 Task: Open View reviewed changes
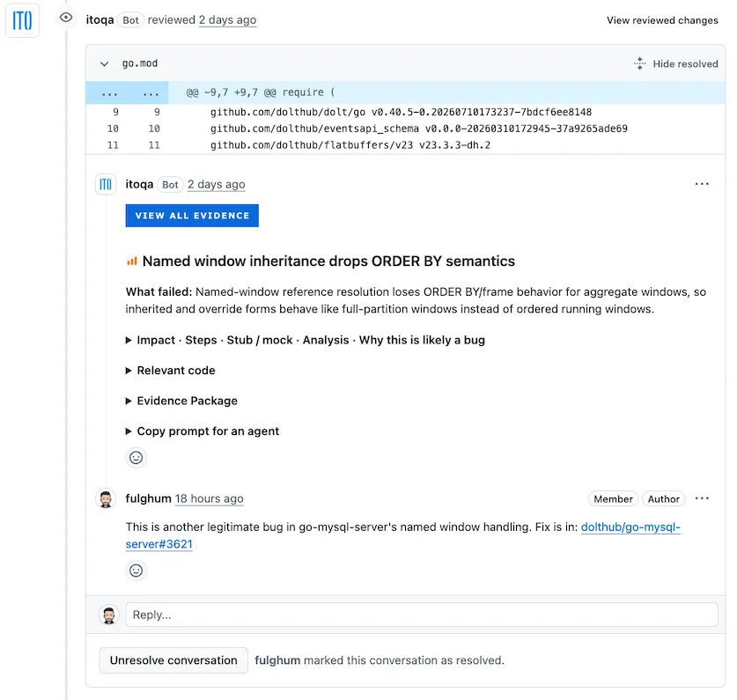(662, 20)
